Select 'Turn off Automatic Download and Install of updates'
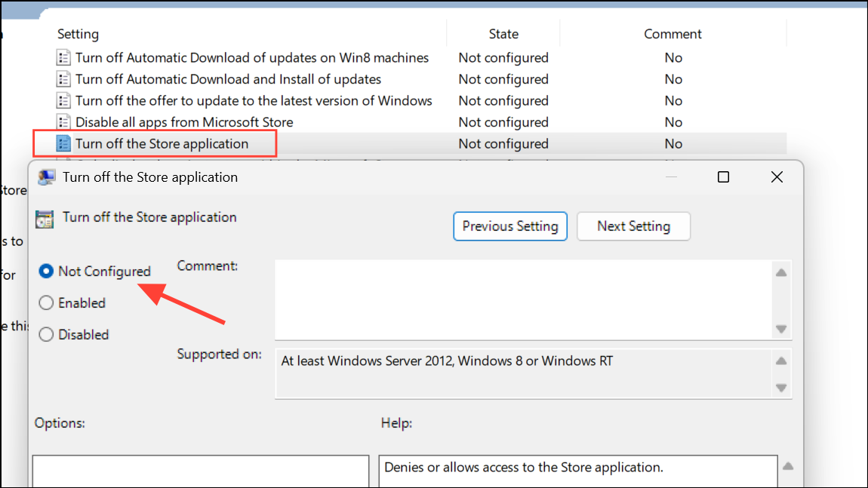The width and height of the screenshot is (868, 488). (x=228, y=79)
